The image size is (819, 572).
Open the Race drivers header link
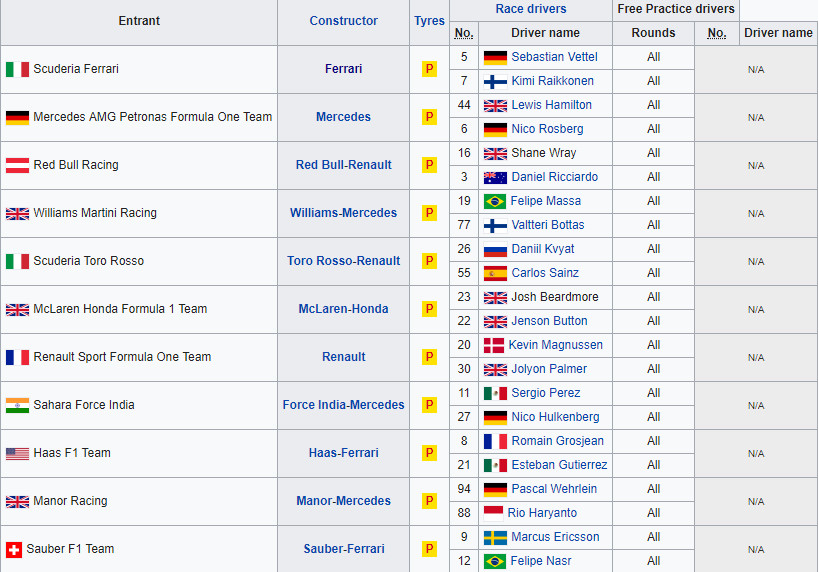[x=531, y=9]
